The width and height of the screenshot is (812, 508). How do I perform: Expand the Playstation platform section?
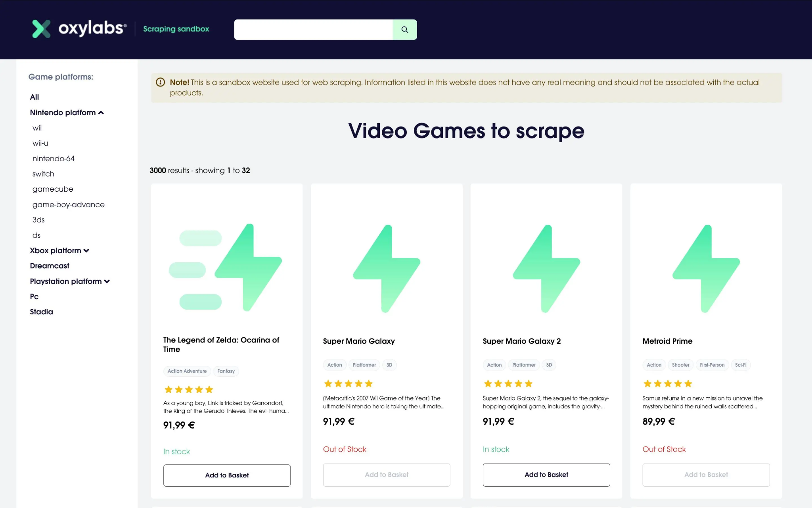click(x=70, y=281)
